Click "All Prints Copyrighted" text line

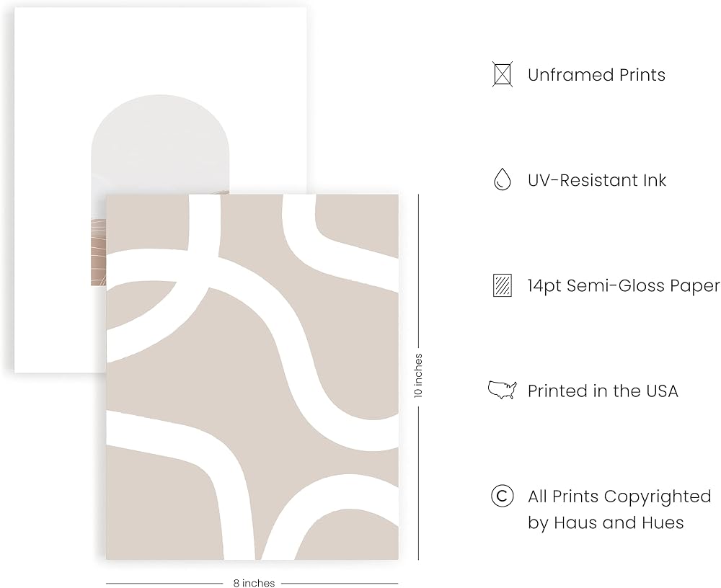point(619,496)
